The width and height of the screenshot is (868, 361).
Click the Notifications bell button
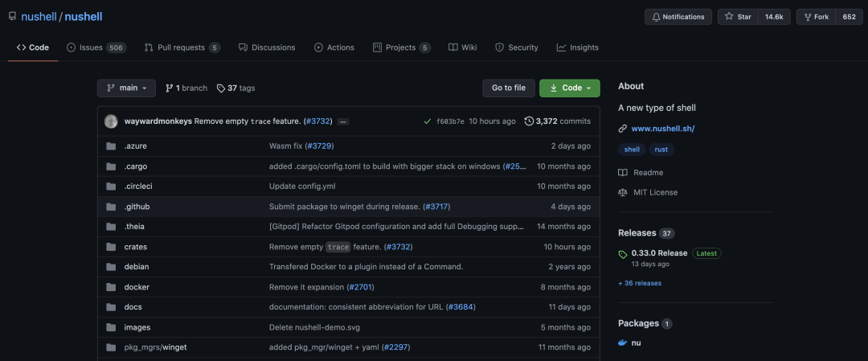tap(678, 17)
